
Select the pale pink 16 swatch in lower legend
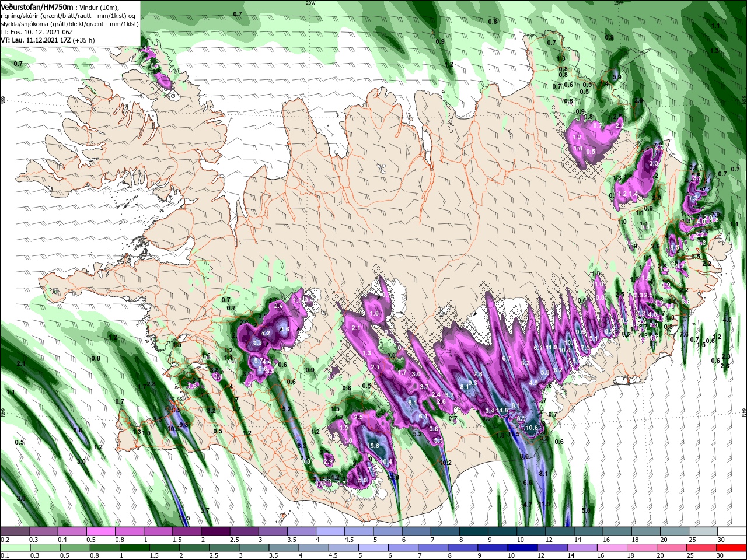click(611, 547)
